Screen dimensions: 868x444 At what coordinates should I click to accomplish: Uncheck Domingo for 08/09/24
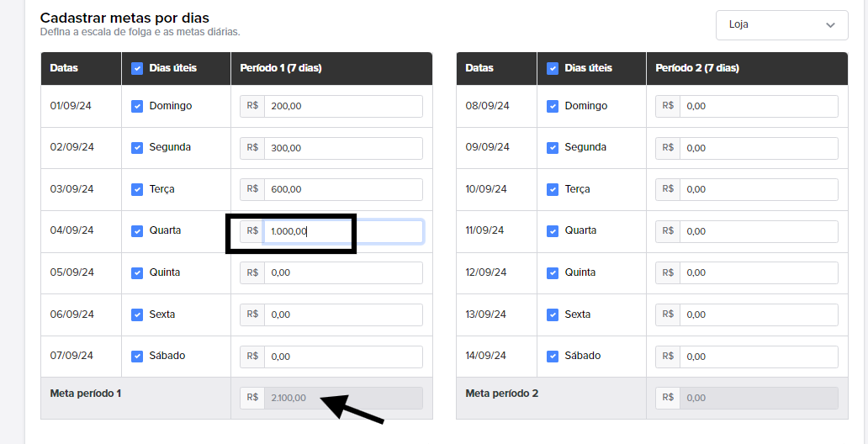(x=553, y=106)
